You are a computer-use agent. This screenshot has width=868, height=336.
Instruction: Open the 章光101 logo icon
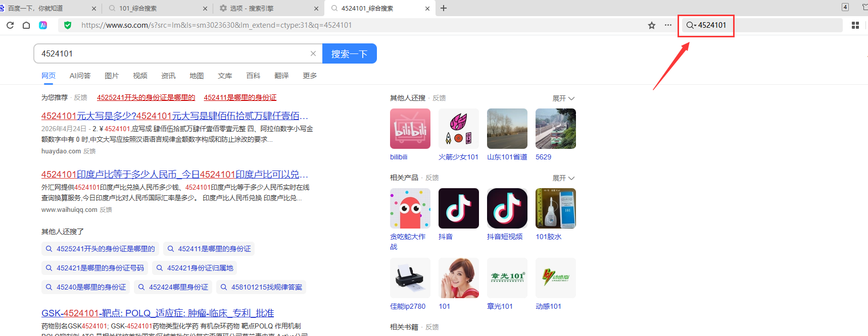click(x=507, y=278)
